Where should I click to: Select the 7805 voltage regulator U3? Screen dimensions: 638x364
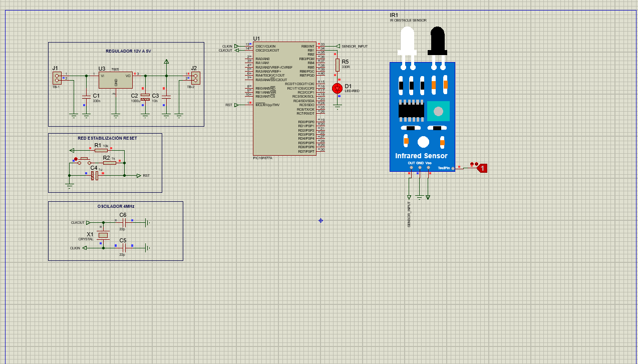(x=115, y=79)
